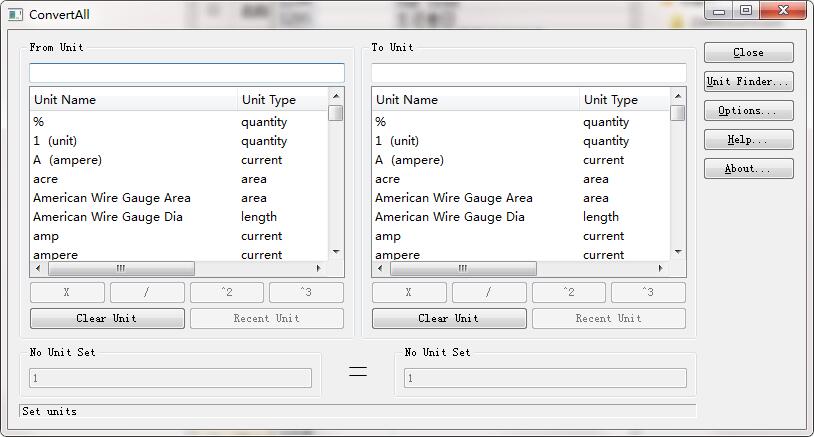Click the 'Set units' status bar text

click(x=49, y=412)
